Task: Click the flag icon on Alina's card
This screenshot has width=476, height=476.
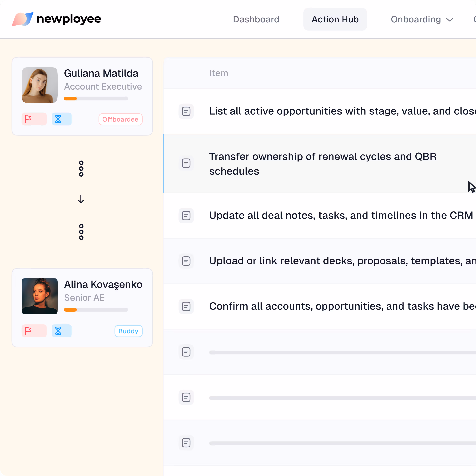Action: click(x=34, y=331)
